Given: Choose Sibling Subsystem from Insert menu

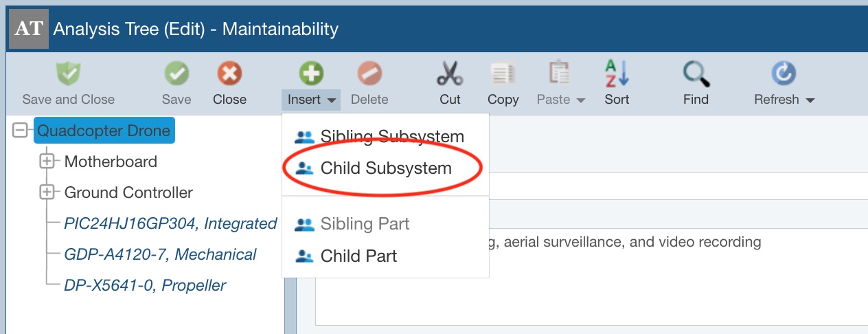Looking at the screenshot, I should coord(391,136).
